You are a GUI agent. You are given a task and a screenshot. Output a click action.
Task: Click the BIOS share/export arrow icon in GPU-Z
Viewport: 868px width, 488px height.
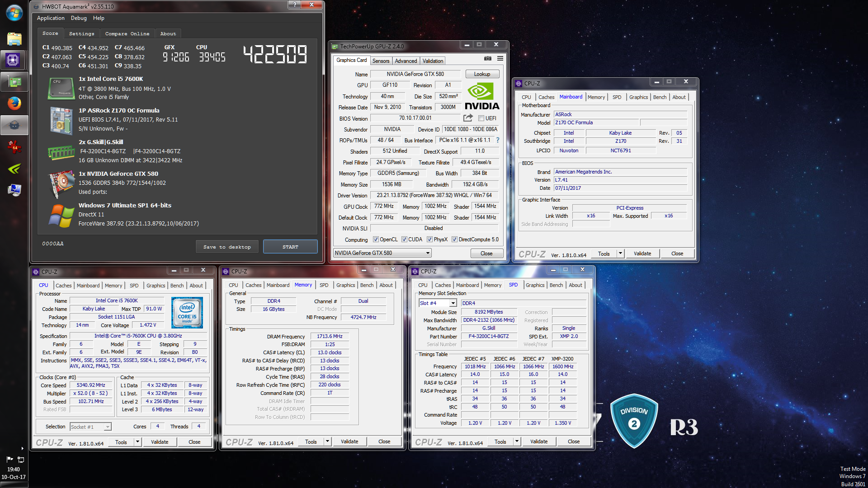[468, 118]
